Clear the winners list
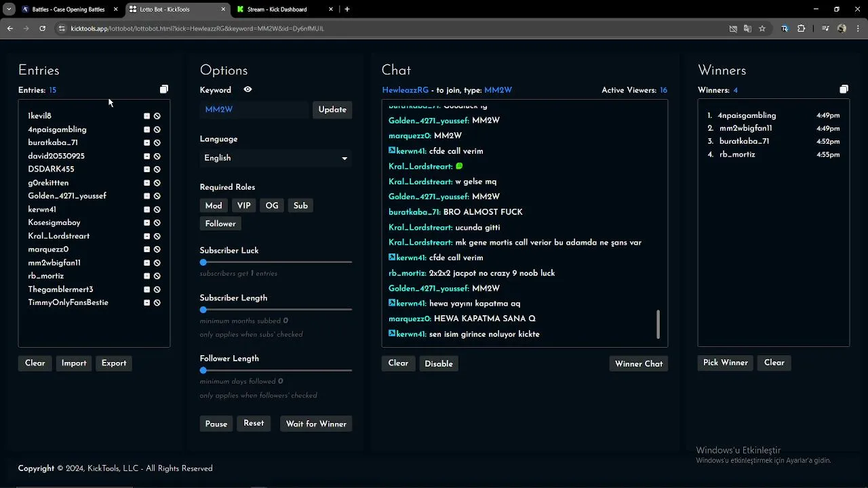 click(x=774, y=363)
